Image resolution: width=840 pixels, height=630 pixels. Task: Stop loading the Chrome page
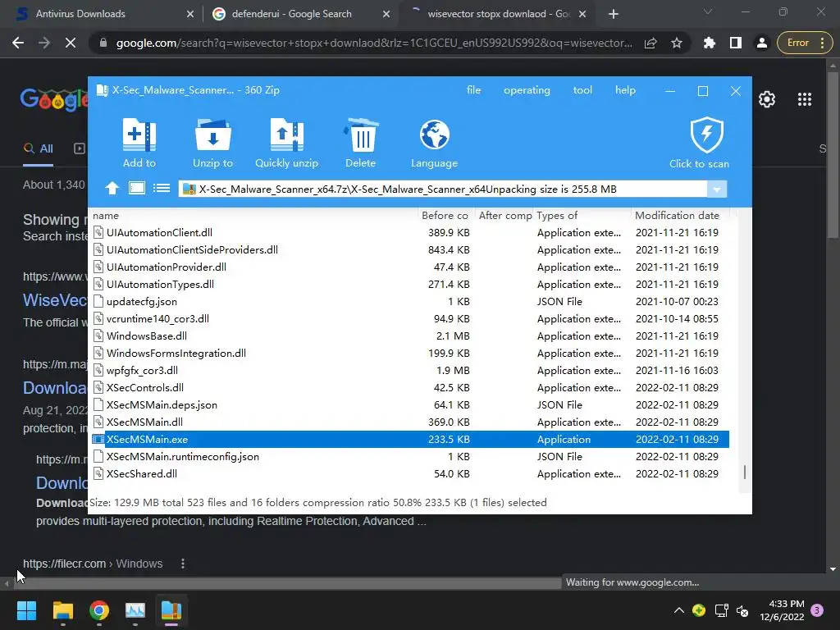pos(71,43)
